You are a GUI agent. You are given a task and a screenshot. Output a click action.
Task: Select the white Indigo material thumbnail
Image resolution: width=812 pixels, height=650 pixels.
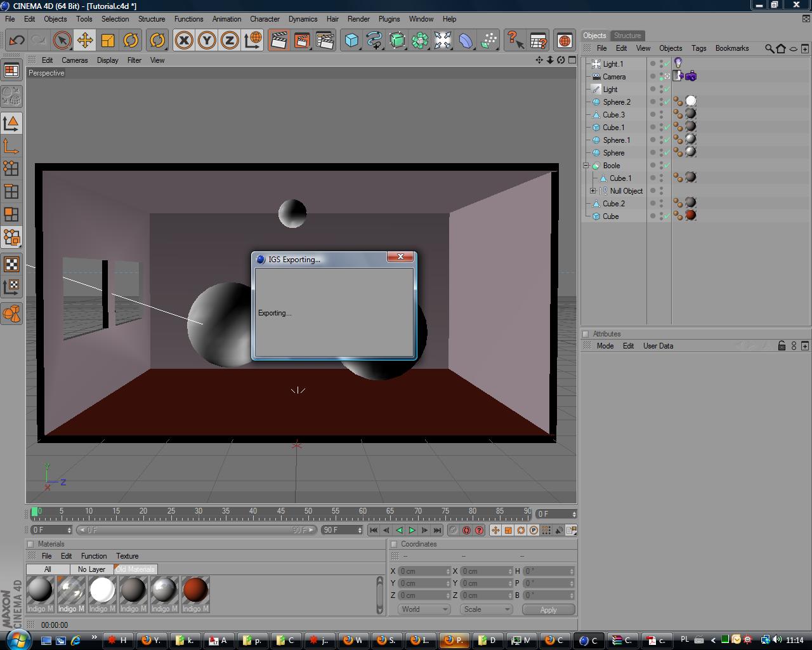coord(102,590)
